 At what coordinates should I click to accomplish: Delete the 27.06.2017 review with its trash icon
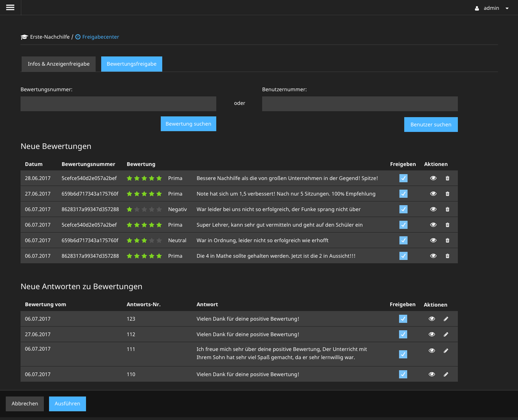[447, 193]
